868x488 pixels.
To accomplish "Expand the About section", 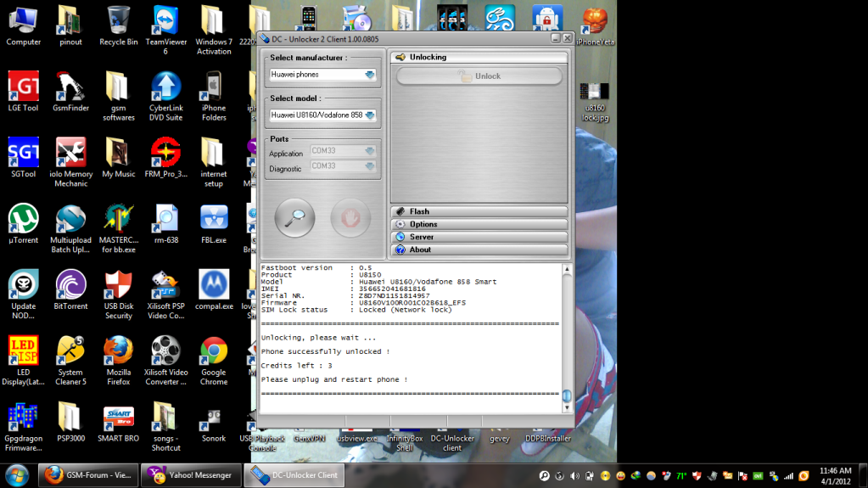I will pos(479,250).
